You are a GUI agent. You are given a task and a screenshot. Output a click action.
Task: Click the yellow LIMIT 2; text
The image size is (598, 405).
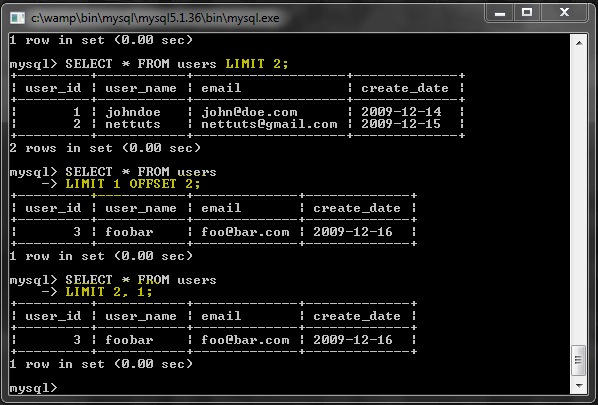tap(257, 63)
